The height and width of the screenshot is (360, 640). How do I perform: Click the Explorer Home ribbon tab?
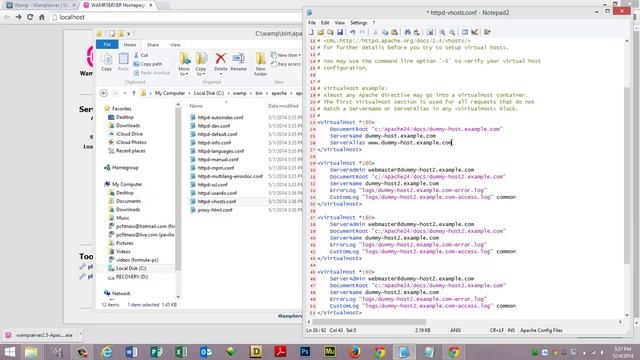[130, 45]
